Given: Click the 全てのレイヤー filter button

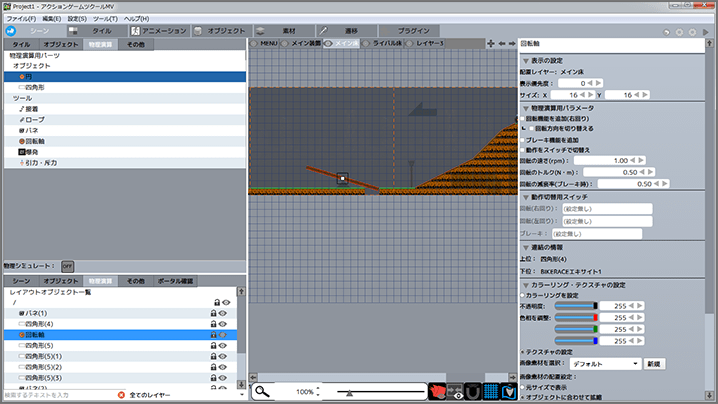Looking at the screenshot, I should point(152,396).
